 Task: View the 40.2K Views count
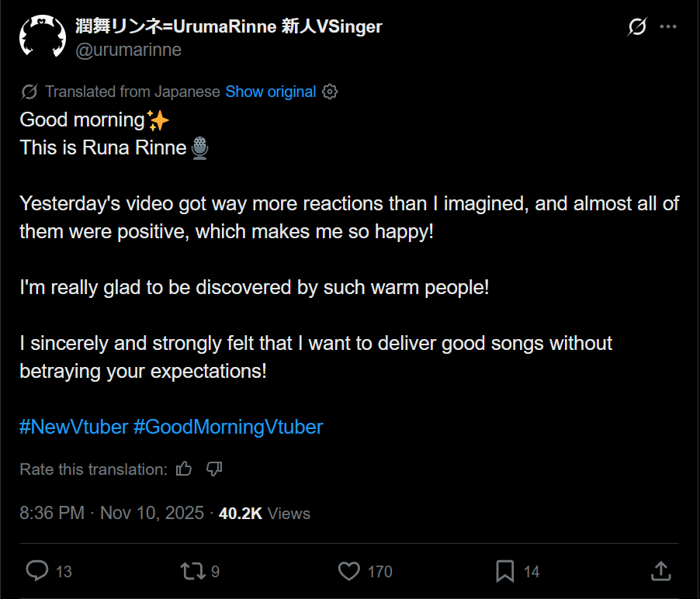point(264,513)
